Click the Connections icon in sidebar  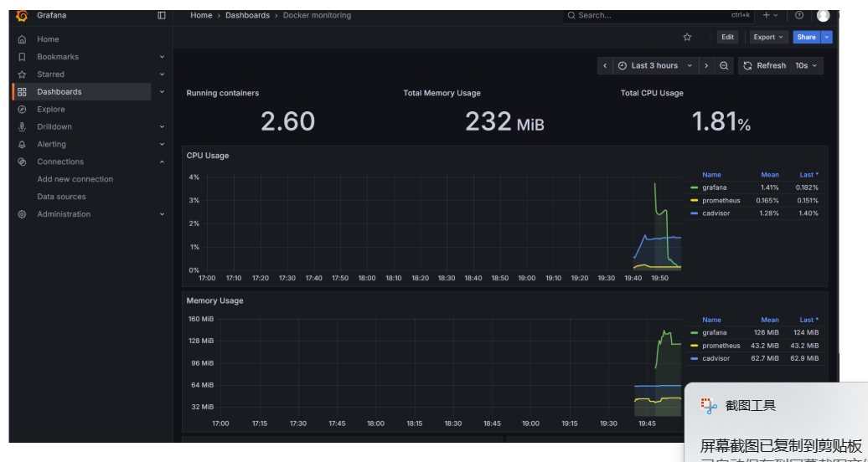[22, 162]
